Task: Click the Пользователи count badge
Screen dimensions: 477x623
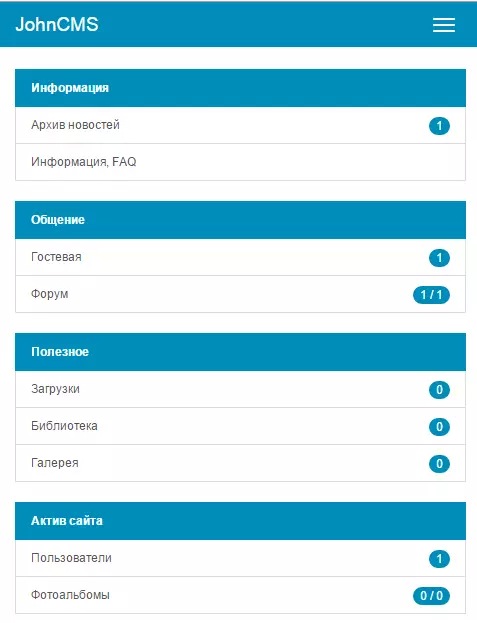Action: click(439, 559)
